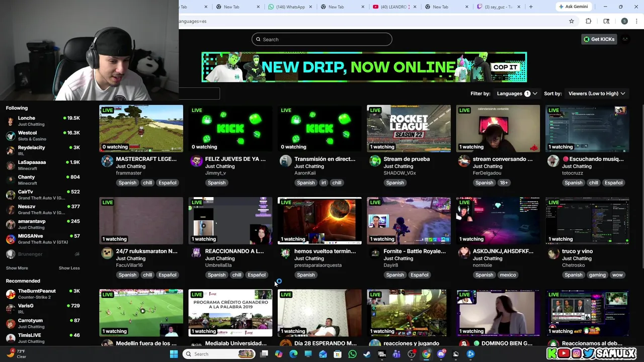Click the totocruzz streamer avatar
The width and height of the screenshot is (644, 362).
pyautogui.click(x=553, y=161)
